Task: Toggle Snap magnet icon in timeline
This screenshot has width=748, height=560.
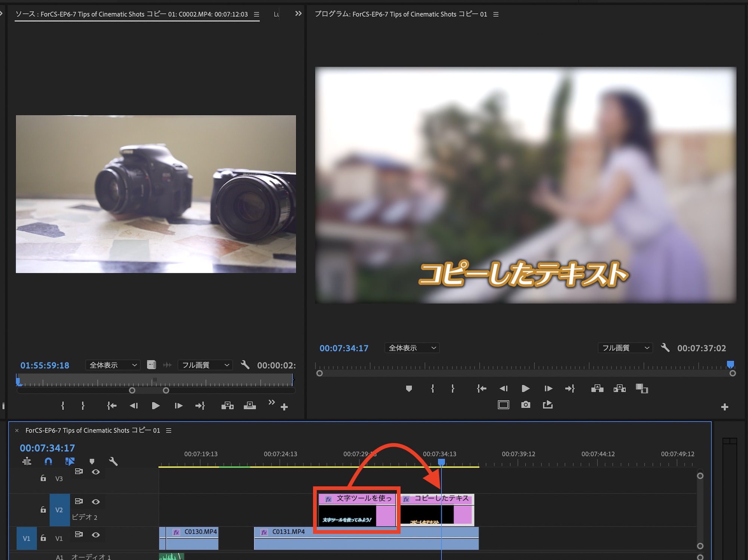Action: click(x=48, y=461)
